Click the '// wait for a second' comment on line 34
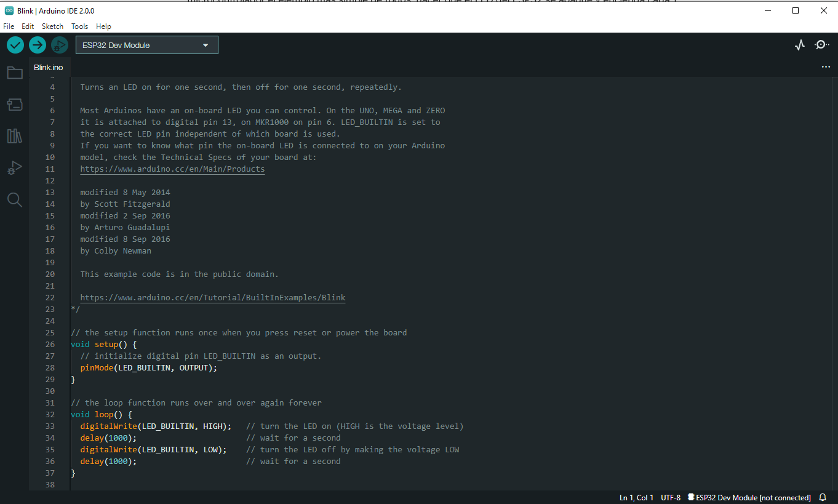The image size is (838, 504). 293,438
